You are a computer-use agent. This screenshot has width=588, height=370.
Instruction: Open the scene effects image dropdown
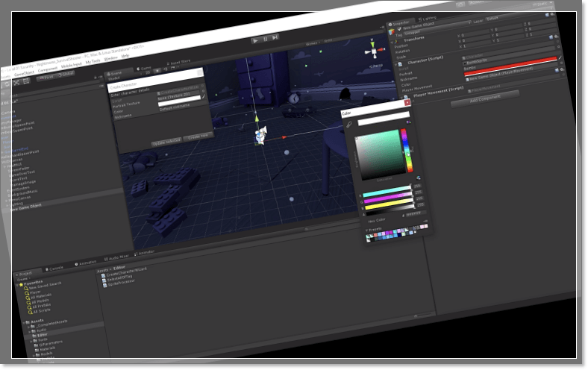click(x=174, y=67)
